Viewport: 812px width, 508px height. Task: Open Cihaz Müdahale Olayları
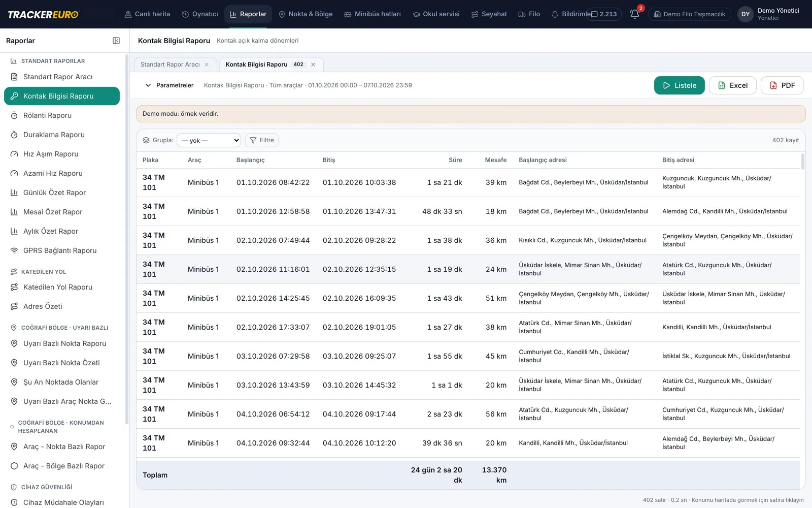click(62, 502)
